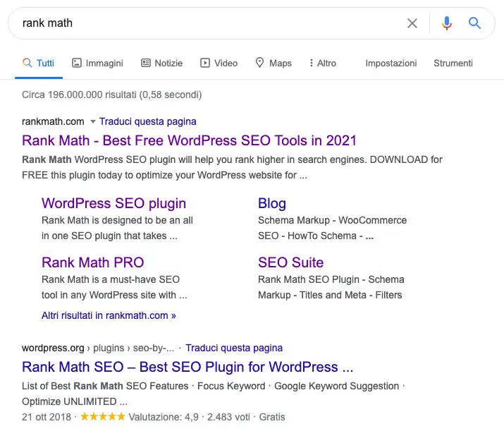Open the 'WordPress SEO plugin' sitelink
This screenshot has height=443, width=504.
[x=113, y=203]
